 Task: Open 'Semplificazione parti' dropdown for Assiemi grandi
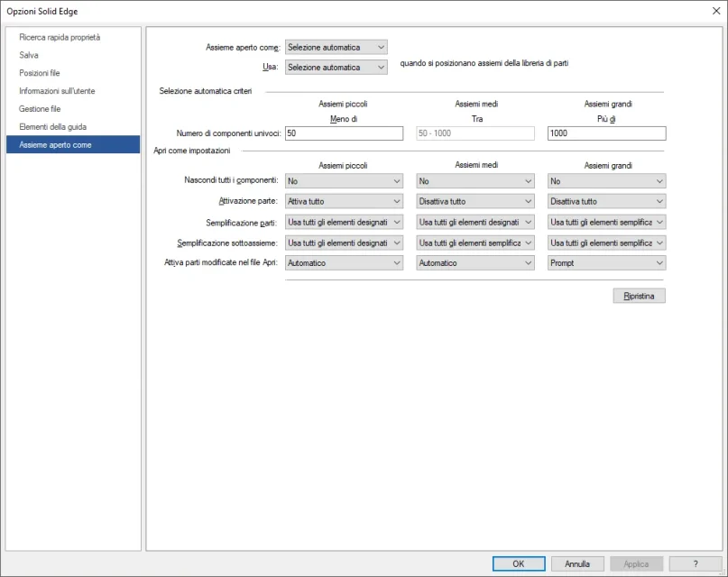(604, 222)
